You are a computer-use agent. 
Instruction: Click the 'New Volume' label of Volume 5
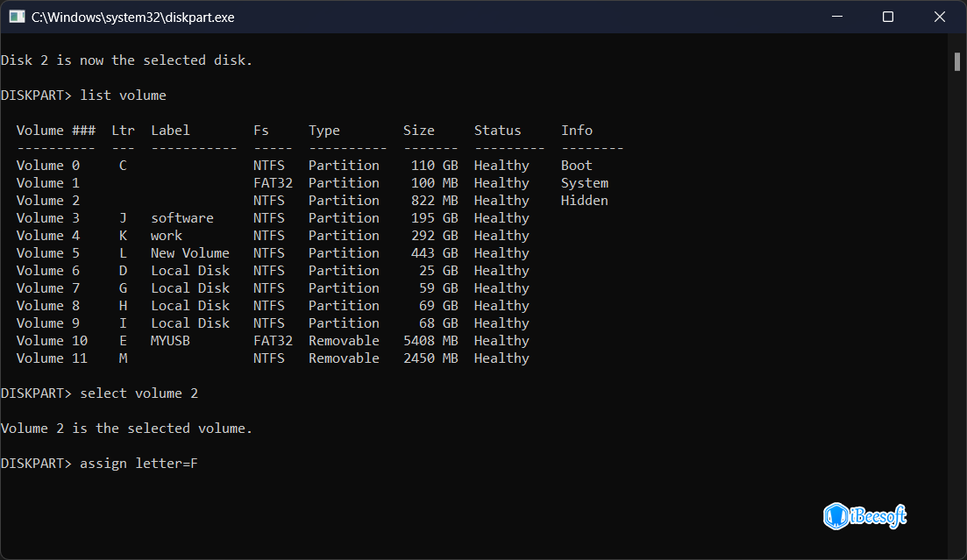(x=189, y=253)
